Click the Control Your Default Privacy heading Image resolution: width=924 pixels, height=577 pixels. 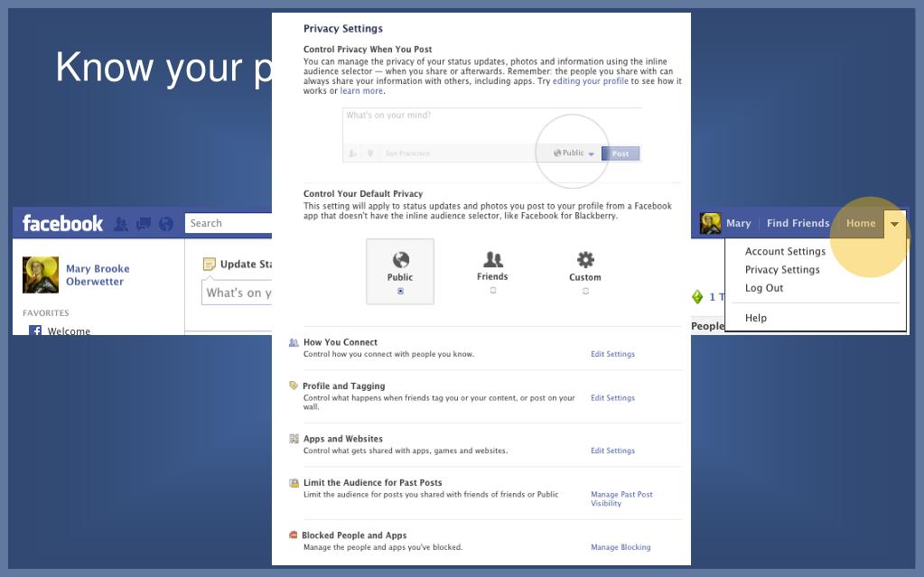click(x=363, y=193)
